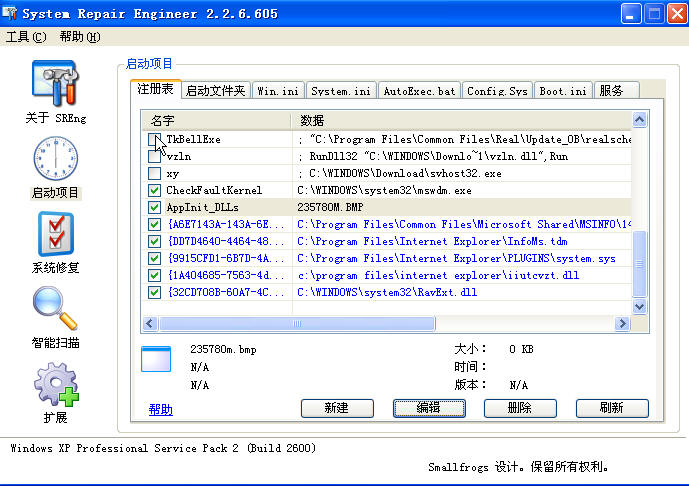This screenshot has height=486, width=689.
Task: Uncheck the {9915CFD1-6B7D-4A... entry
Action: [154, 258]
